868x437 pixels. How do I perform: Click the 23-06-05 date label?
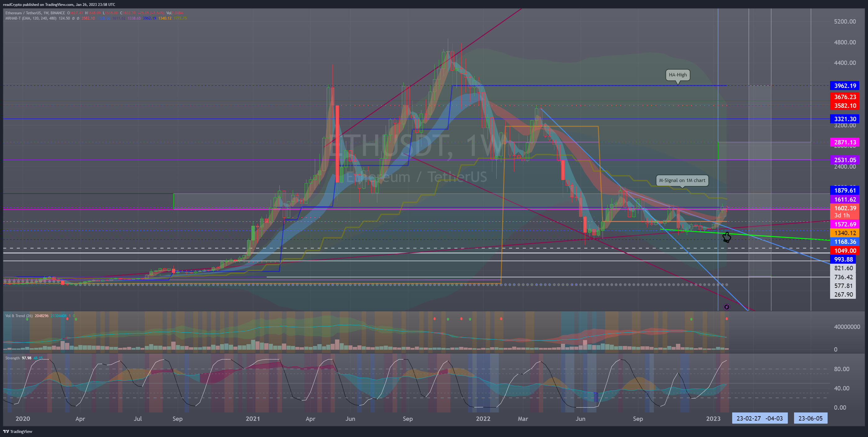811,418
